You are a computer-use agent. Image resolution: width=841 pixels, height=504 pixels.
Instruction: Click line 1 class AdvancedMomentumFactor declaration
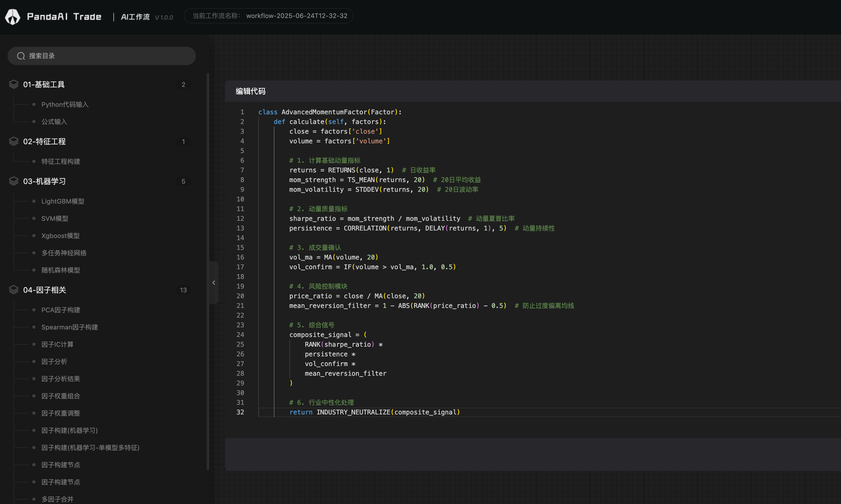pos(330,112)
